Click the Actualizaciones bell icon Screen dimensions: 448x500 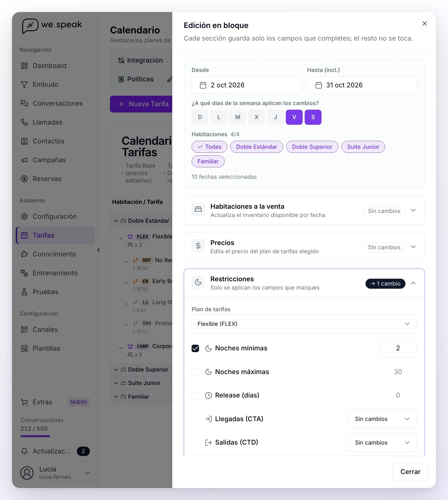[x=24, y=451]
